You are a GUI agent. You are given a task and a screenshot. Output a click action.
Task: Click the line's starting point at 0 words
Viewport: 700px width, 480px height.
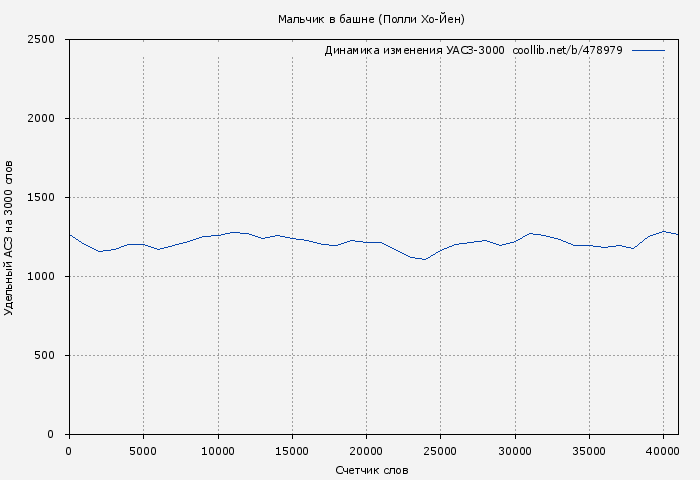pos(69,235)
